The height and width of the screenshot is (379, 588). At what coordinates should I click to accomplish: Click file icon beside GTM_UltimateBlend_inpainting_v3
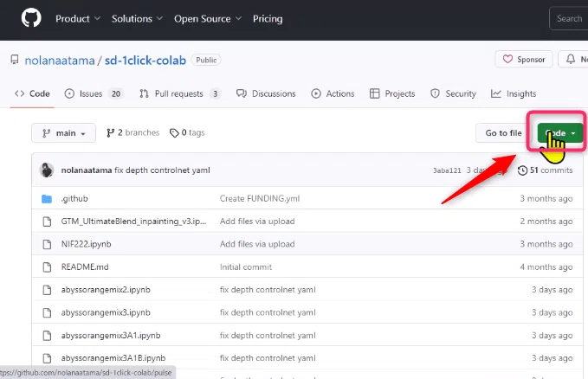(47, 222)
